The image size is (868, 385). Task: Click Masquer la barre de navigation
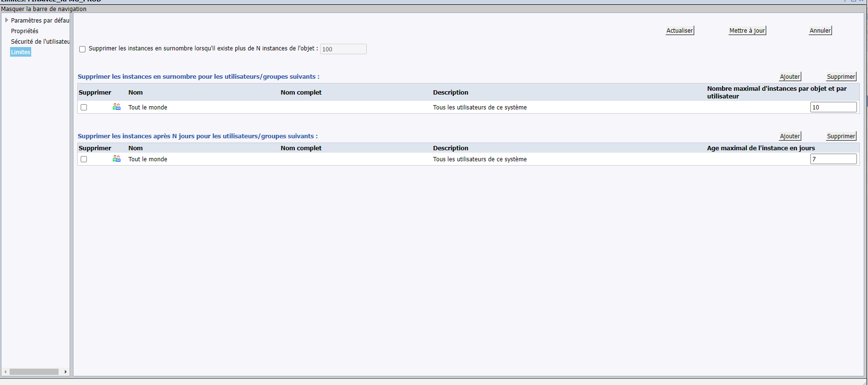click(x=44, y=9)
